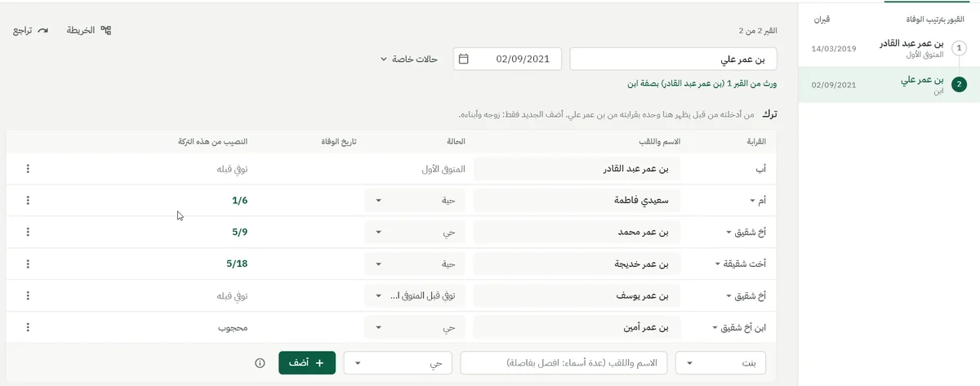The width and height of the screenshot is (980, 386).
Task: Click the الاسم واللقب column header
Action: tap(659, 141)
